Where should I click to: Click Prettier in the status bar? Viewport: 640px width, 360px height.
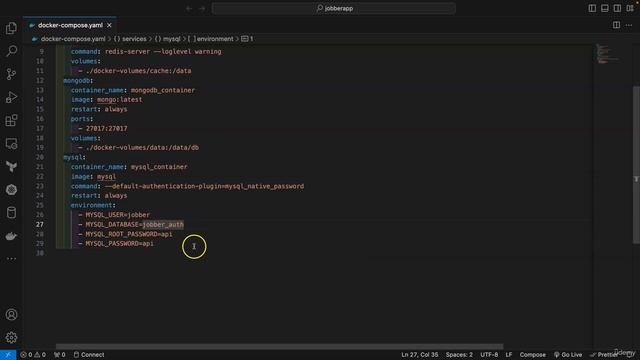click(x=604, y=355)
